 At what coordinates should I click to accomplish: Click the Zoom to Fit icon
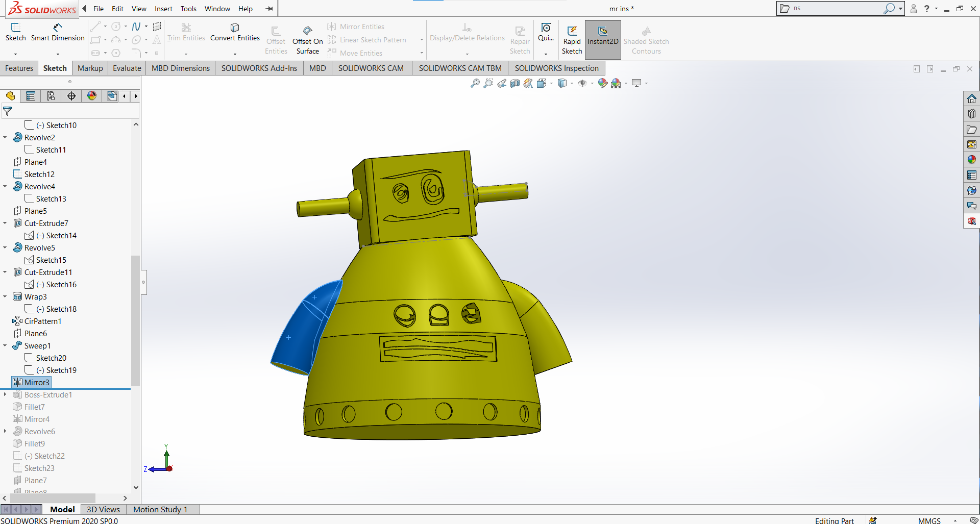pyautogui.click(x=475, y=83)
